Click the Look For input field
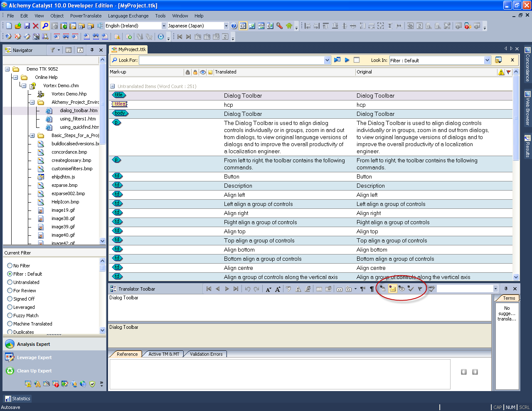The width and height of the screenshot is (532, 411). coord(232,60)
